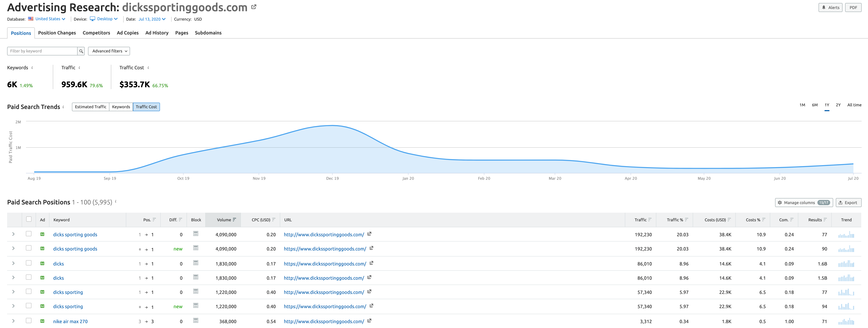The width and height of the screenshot is (868, 328).
Task: Open Ad Copies tab
Action: pyautogui.click(x=128, y=33)
